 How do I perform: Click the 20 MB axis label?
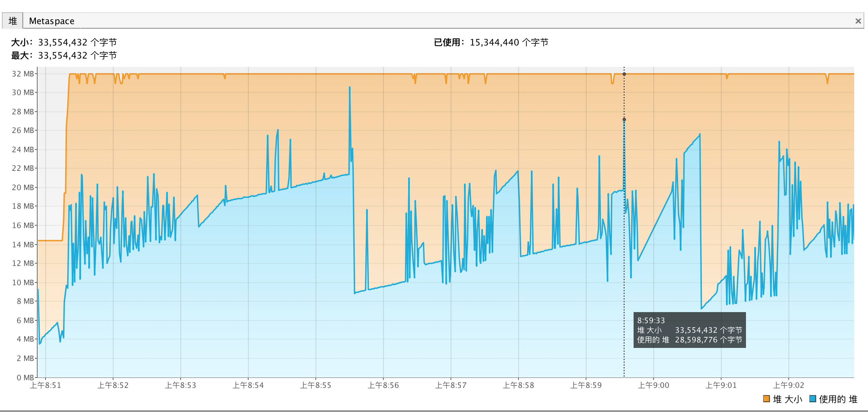pyautogui.click(x=23, y=187)
